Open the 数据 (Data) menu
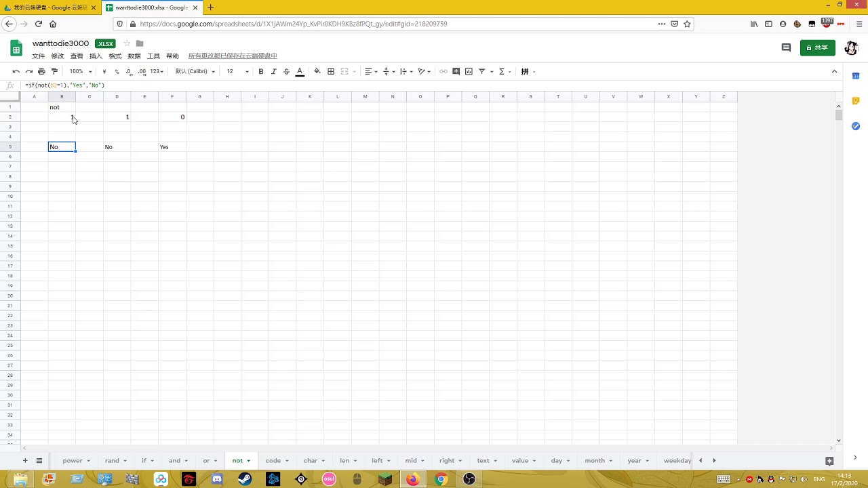The width and height of the screenshot is (868, 488). point(134,56)
